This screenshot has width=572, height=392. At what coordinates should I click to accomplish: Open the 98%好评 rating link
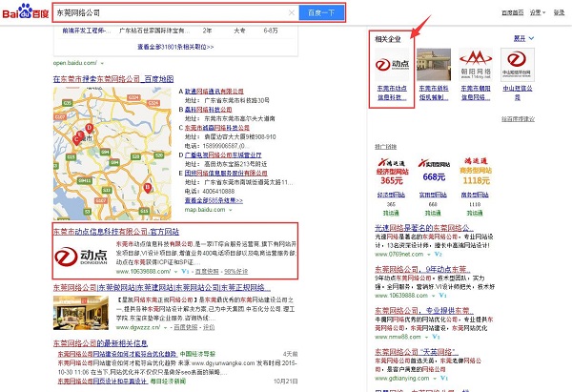[x=236, y=272]
